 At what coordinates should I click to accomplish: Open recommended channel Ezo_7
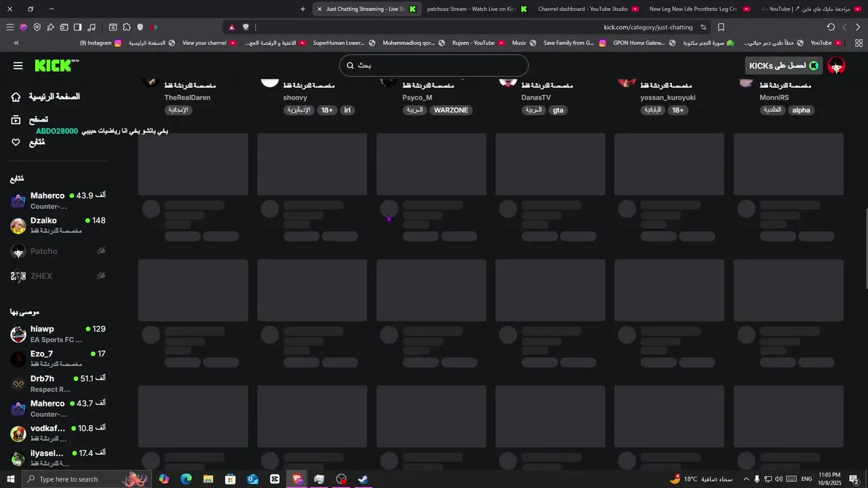[x=58, y=359]
